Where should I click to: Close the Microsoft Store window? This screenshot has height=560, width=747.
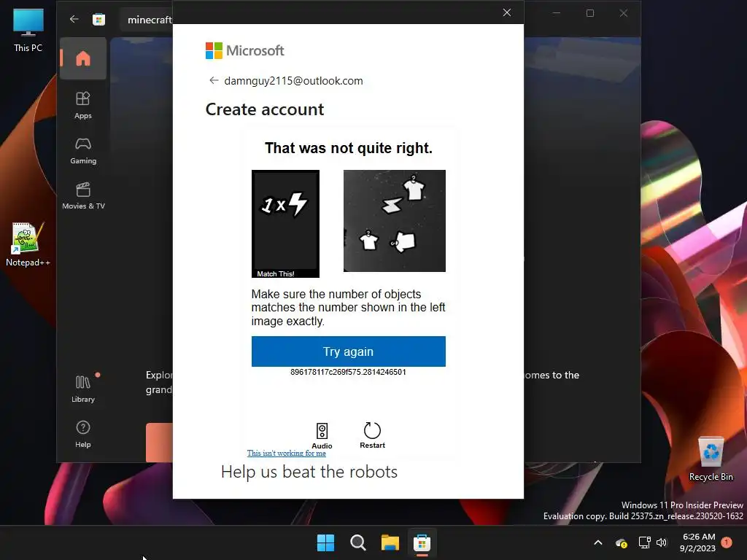624,13
